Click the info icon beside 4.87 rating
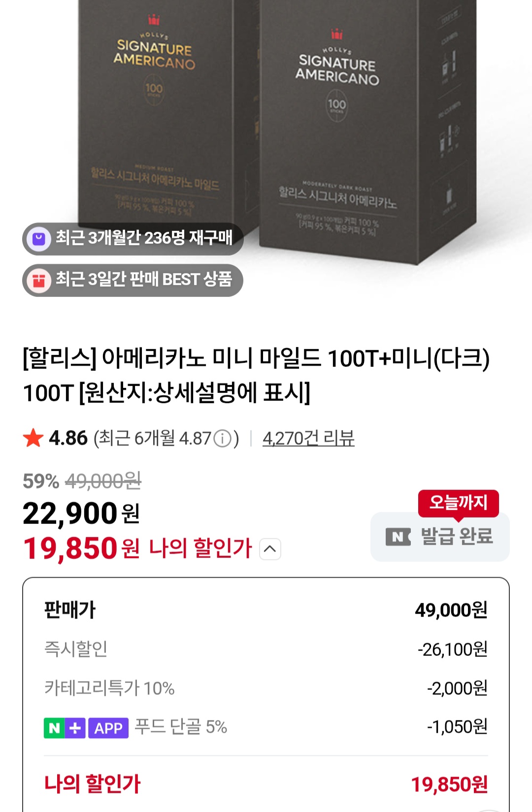The image size is (532, 812). [223, 438]
